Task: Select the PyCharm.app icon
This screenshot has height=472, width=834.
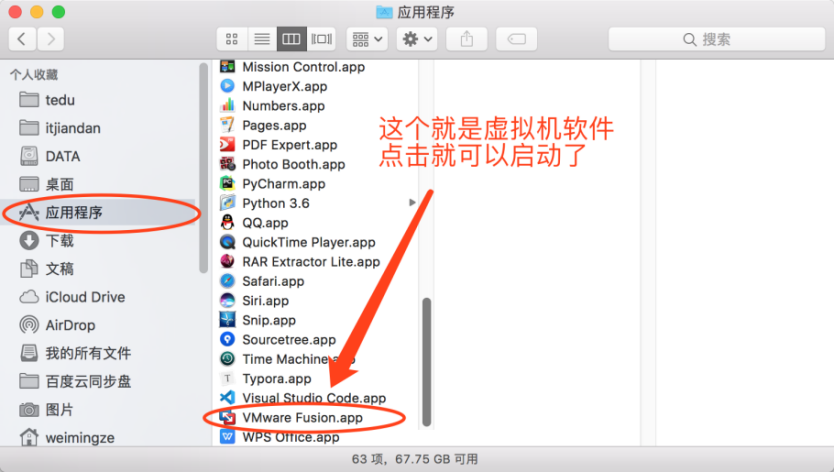Action: pyautogui.click(x=227, y=184)
